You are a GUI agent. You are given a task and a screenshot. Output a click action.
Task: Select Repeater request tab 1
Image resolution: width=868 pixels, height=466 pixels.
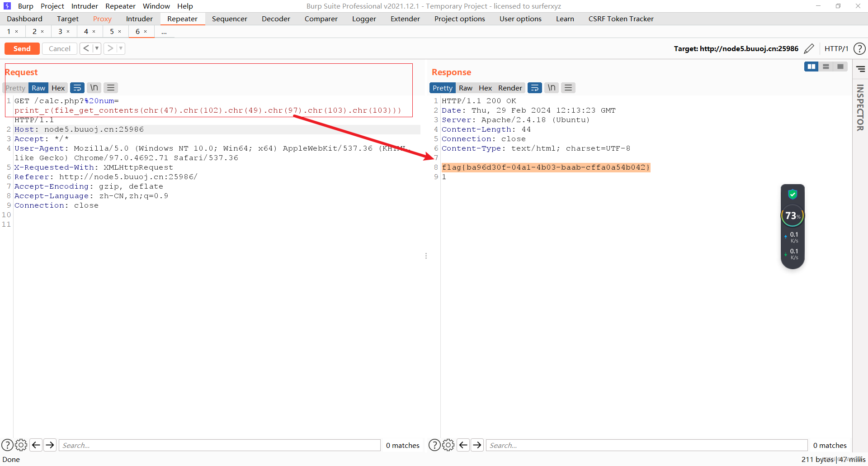point(9,31)
